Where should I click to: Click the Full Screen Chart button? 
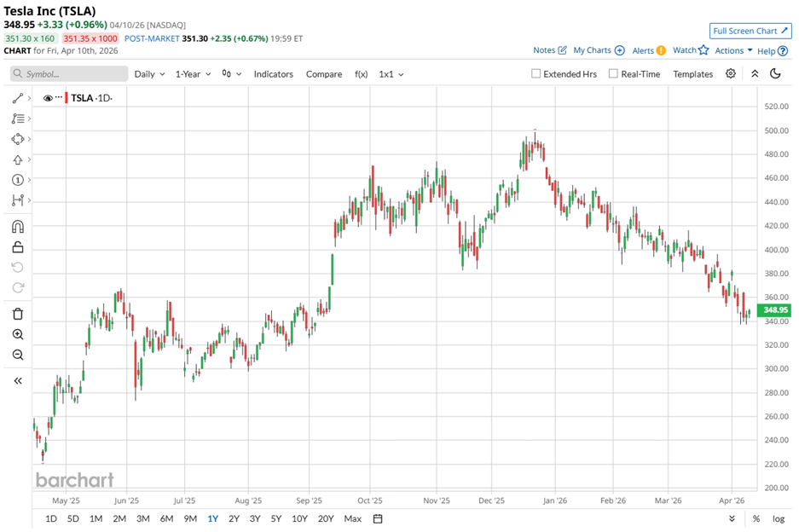(750, 31)
